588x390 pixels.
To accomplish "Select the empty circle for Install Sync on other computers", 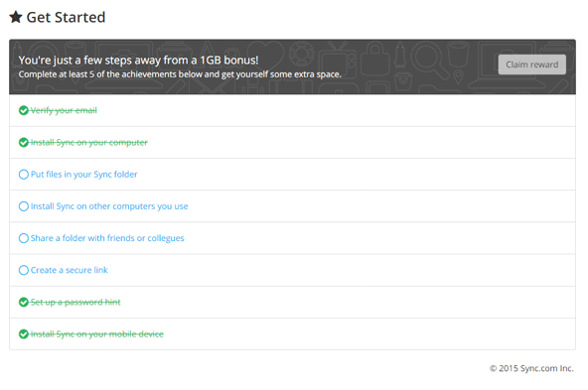I will (24, 206).
